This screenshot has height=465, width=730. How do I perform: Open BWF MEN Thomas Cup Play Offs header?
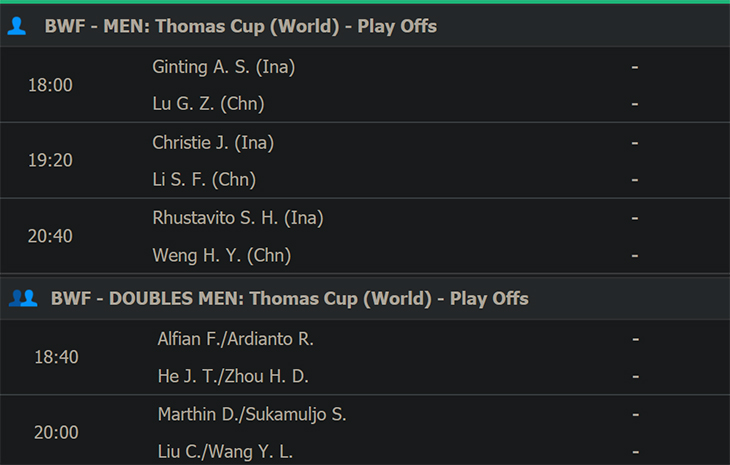[x=241, y=26]
